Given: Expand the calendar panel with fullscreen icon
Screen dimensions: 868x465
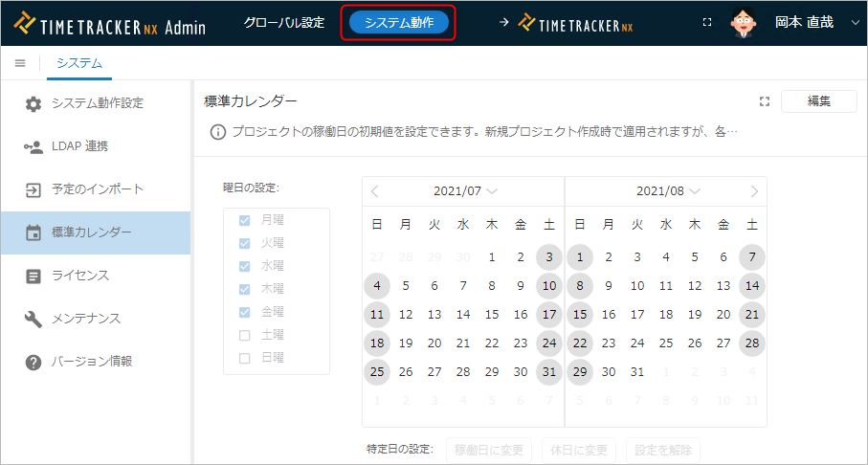Looking at the screenshot, I should tap(764, 101).
